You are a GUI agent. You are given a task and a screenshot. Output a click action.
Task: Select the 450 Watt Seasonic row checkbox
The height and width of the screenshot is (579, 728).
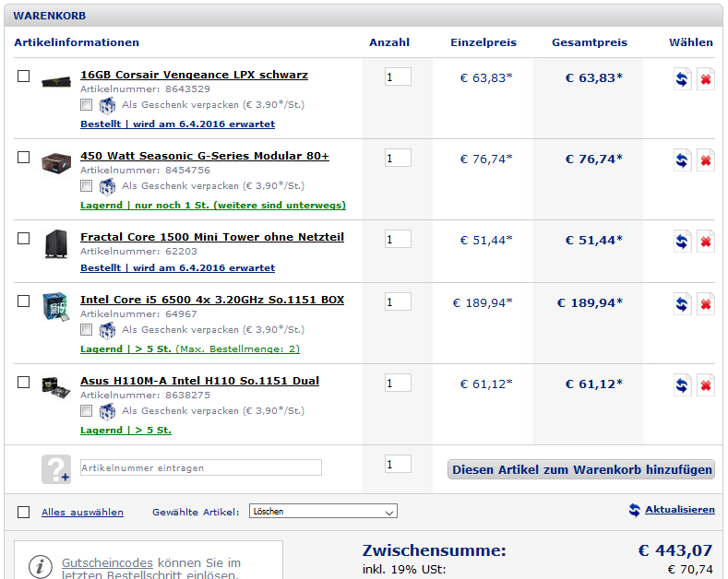23,158
